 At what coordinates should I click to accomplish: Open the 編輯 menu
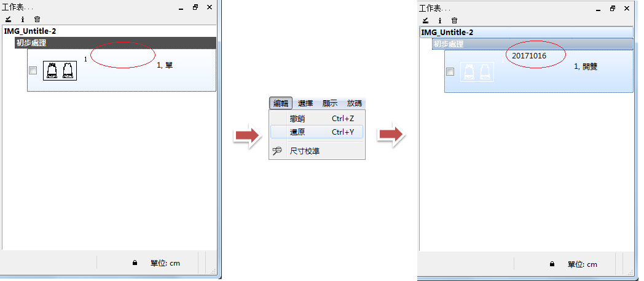pos(280,103)
